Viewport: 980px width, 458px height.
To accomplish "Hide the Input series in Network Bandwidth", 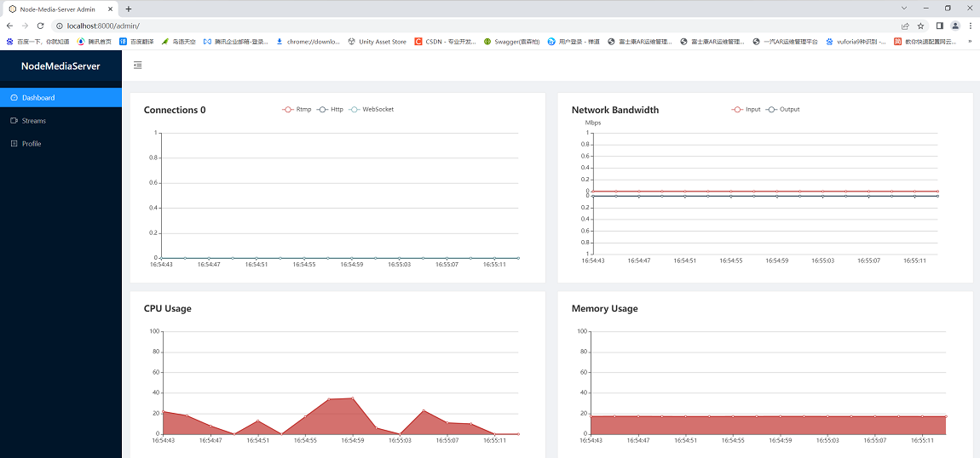I will [746, 109].
